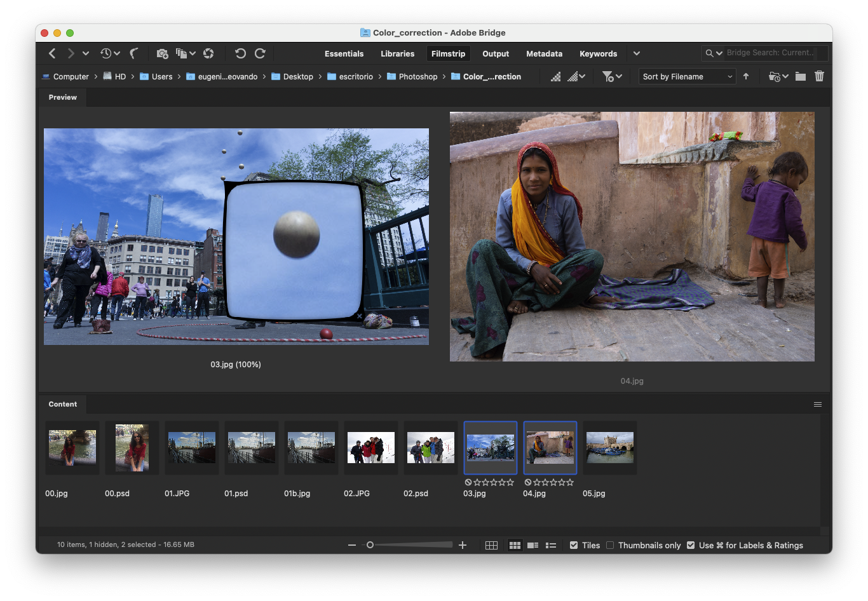Viewport: 868px width, 601px height.
Task: Select the 05.jpg thumbnail
Action: click(x=609, y=448)
